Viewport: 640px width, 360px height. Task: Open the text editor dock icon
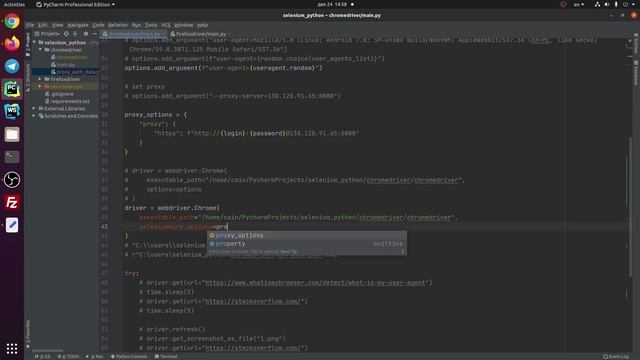point(12,225)
